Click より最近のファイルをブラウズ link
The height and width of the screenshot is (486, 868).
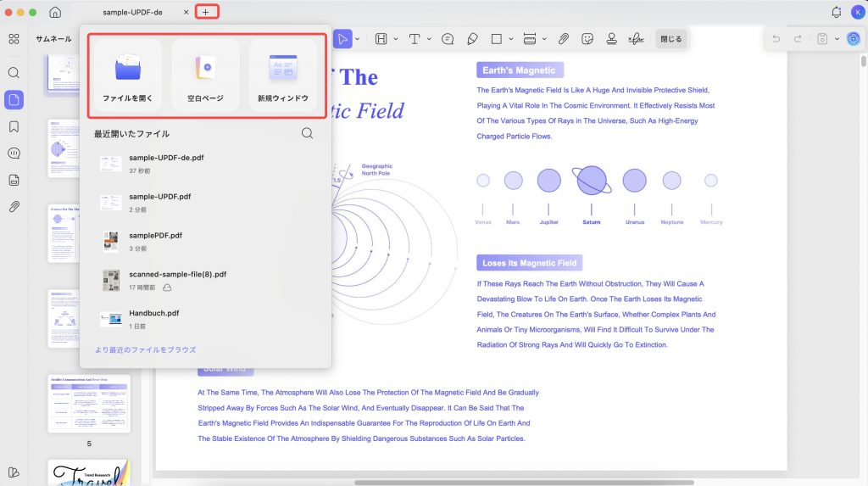point(145,349)
